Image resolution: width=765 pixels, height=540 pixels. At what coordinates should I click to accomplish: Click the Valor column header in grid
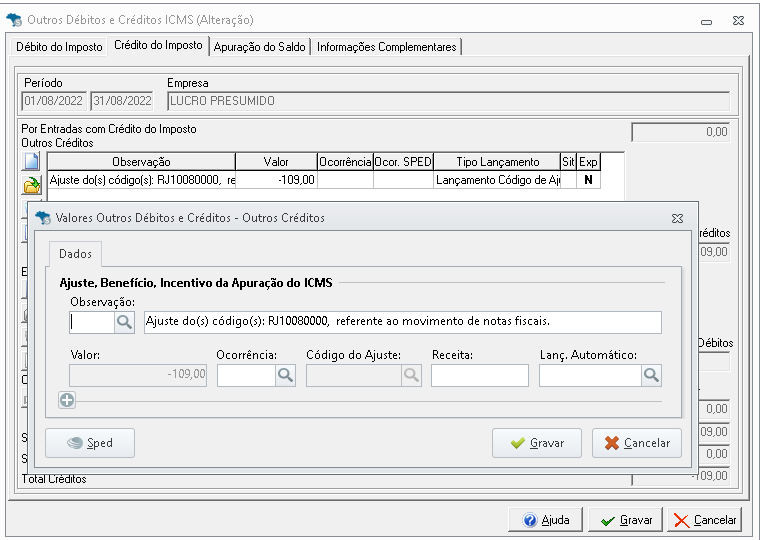[276, 162]
